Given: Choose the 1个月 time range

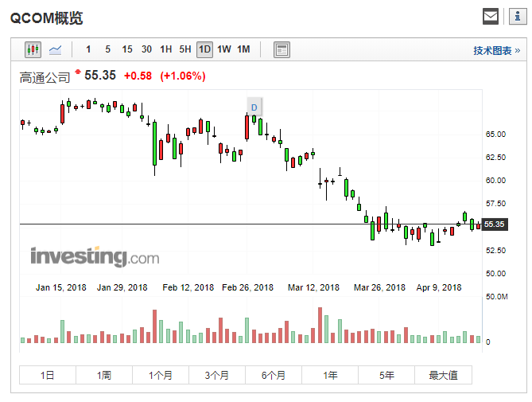Looking at the screenshot, I should point(161,375).
